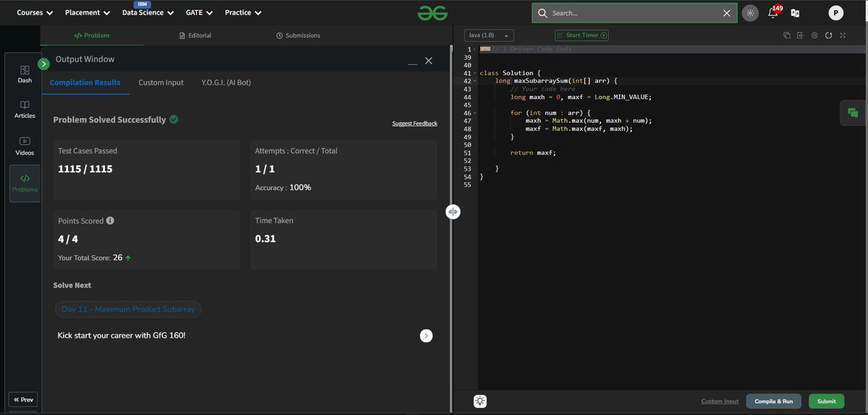
Task: Collapse code fold at line 42
Action: [x=475, y=81]
